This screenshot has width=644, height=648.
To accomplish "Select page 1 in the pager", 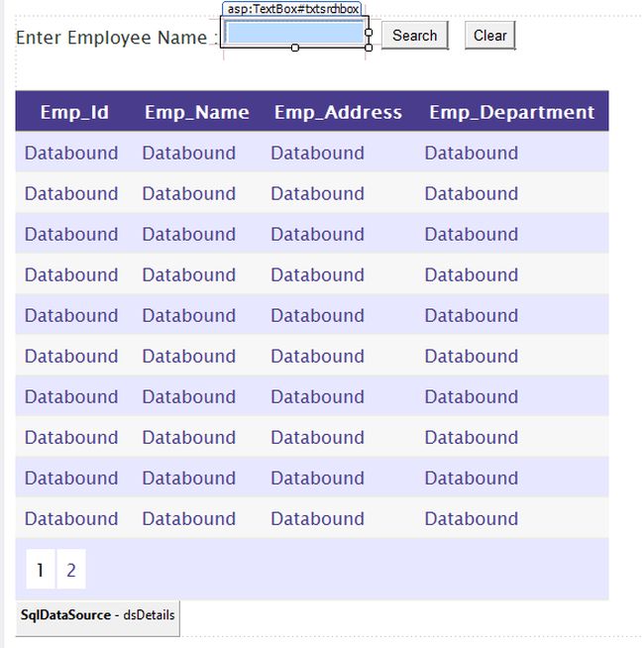I will coord(40,570).
